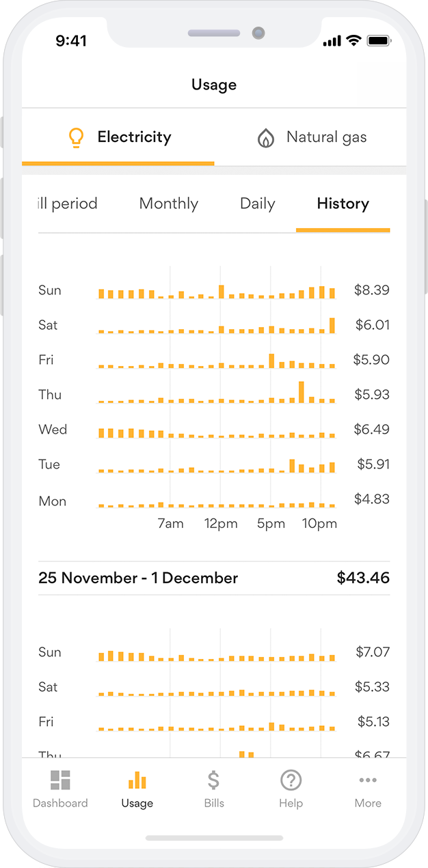Select the Monthly view tab
The height and width of the screenshot is (868, 428).
(x=168, y=204)
